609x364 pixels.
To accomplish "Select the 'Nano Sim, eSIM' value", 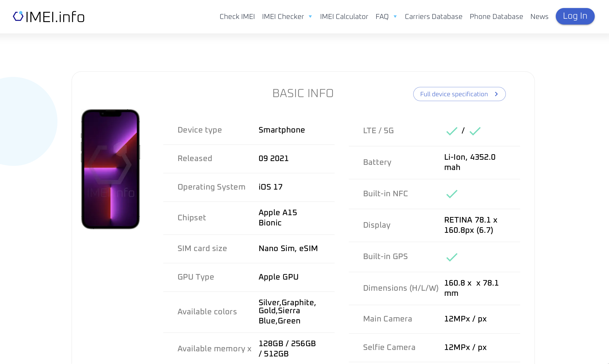I will (288, 248).
